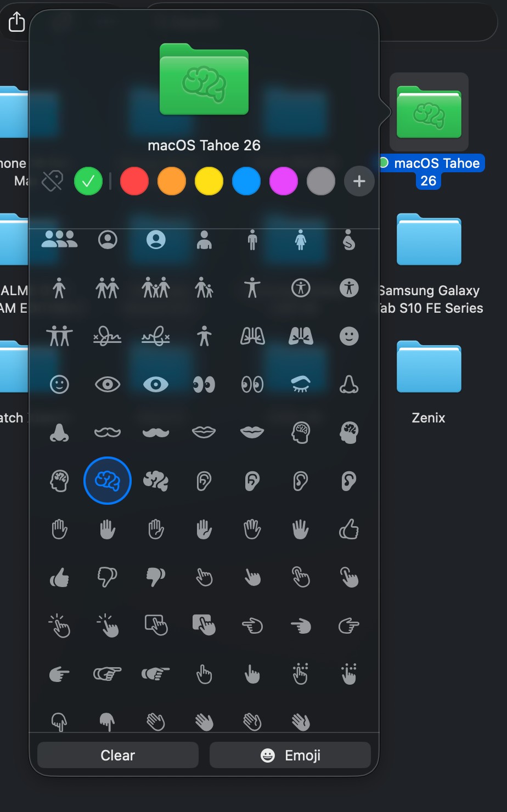
Task: Pick the pregnant figure symbol
Action: point(349,240)
